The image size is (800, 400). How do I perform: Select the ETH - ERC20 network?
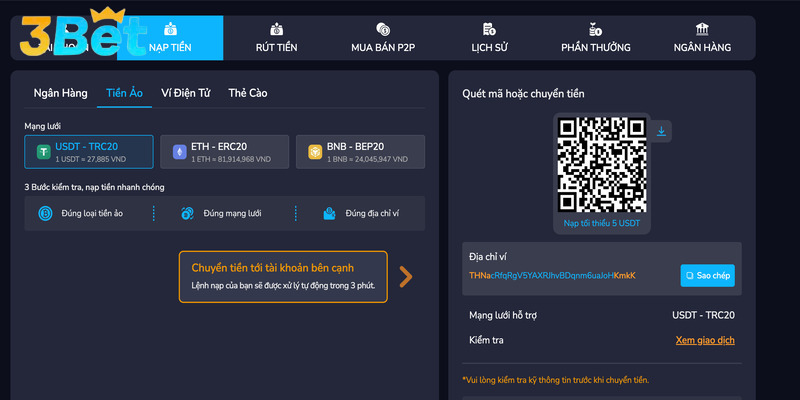click(x=224, y=152)
